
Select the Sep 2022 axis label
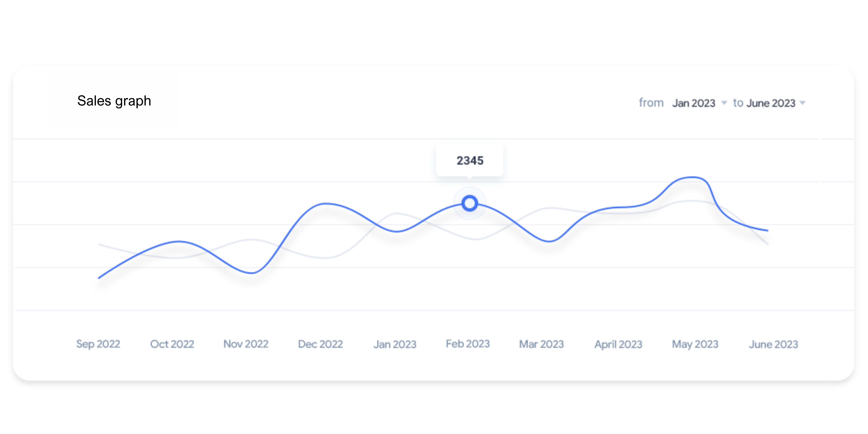coord(98,344)
